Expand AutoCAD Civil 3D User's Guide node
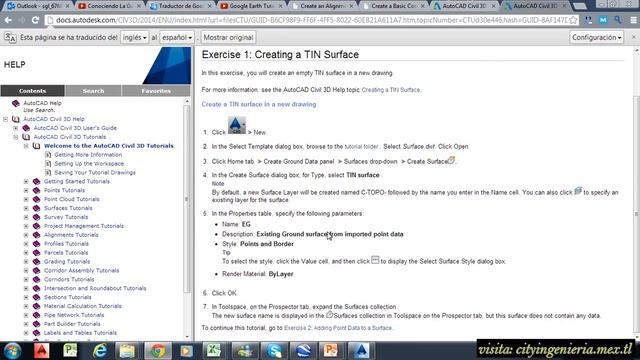 point(16,128)
